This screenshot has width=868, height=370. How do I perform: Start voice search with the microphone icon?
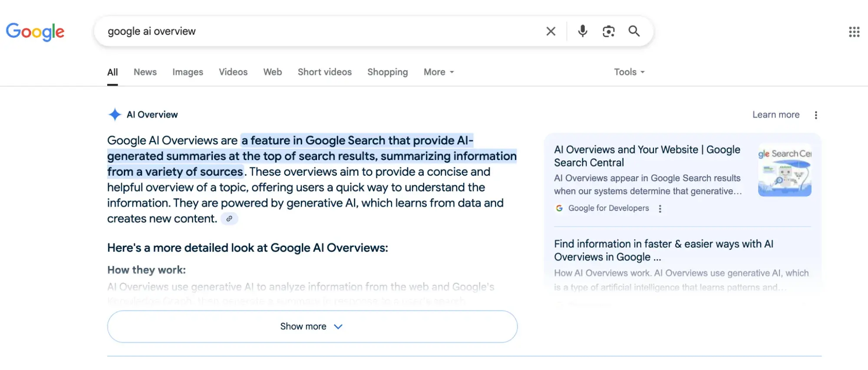coord(582,31)
